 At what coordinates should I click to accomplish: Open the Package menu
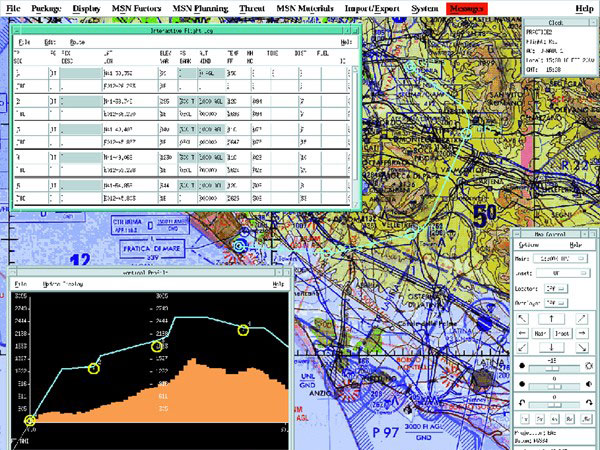(x=46, y=8)
